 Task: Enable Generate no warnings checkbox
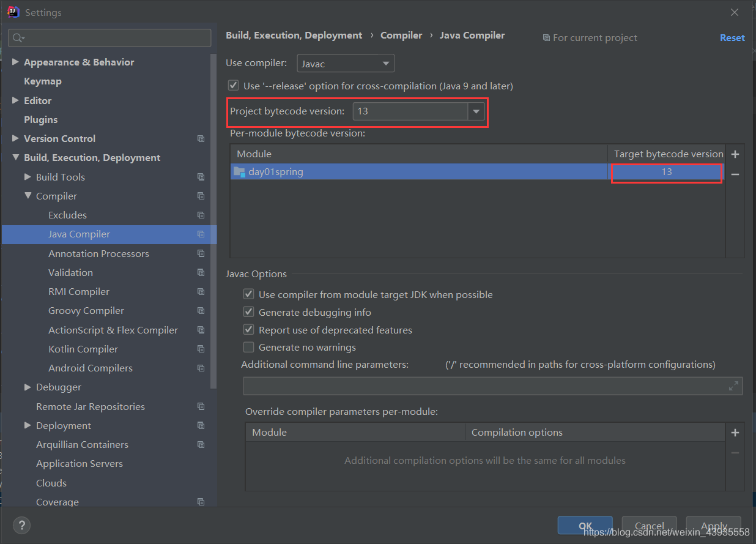tap(248, 347)
